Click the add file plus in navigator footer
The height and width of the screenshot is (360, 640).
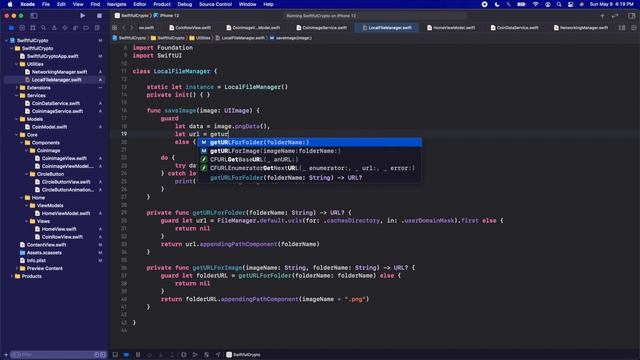click(6, 355)
